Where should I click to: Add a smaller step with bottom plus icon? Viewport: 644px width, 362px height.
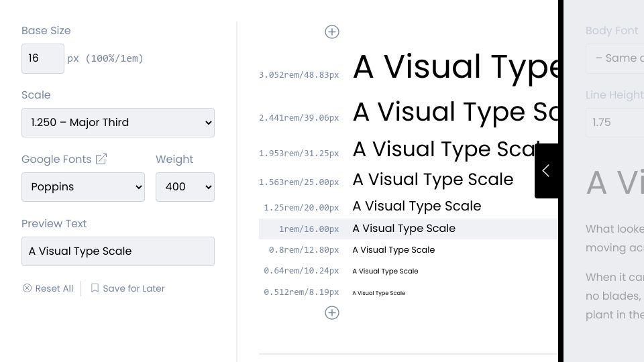332,313
